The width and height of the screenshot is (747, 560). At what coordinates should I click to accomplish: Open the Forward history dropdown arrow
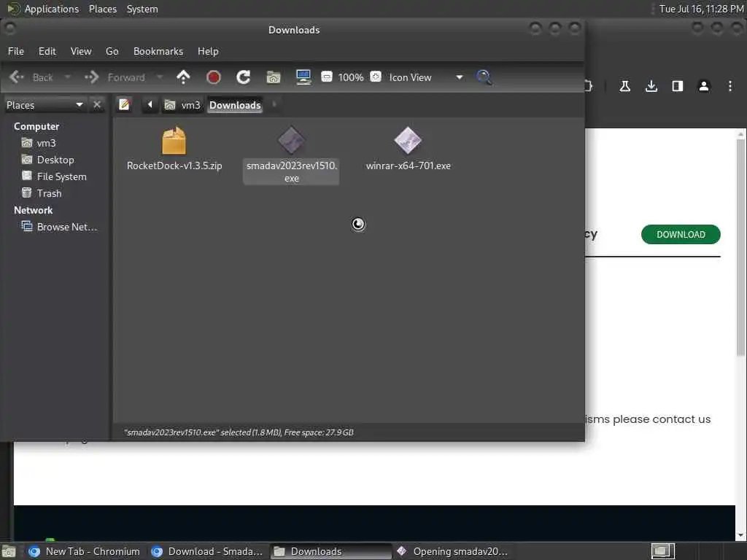tap(160, 77)
